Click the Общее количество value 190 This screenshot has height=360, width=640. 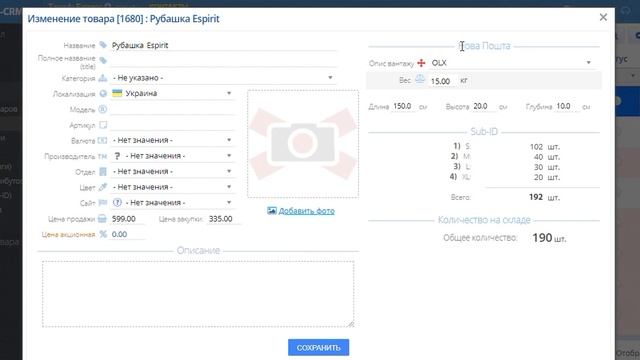coord(542,238)
